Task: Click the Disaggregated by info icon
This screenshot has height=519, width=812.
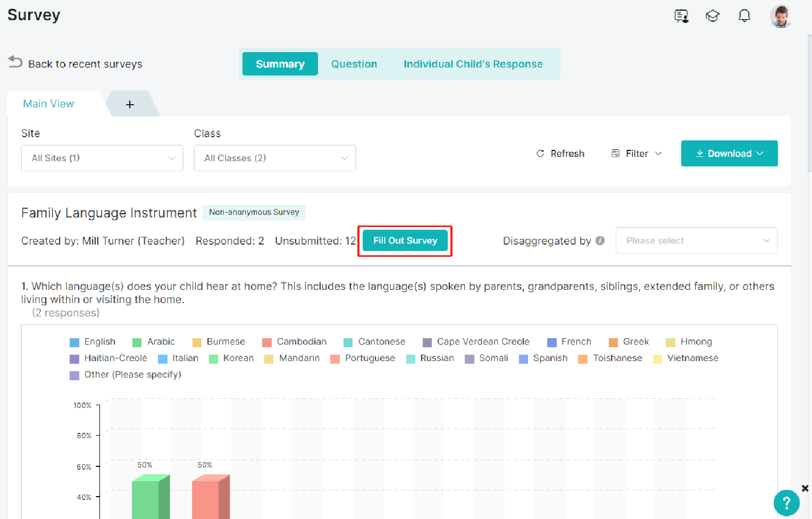Action: 600,240
